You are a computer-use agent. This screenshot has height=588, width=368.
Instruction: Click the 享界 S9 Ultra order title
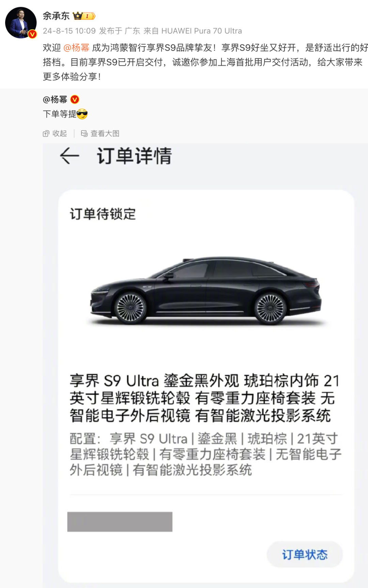click(205, 398)
